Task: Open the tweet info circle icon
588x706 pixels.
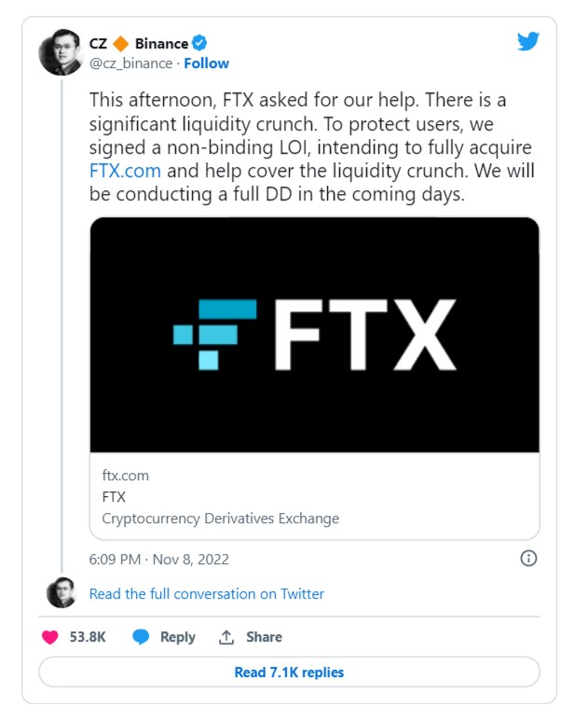Action: tap(528, 559)
